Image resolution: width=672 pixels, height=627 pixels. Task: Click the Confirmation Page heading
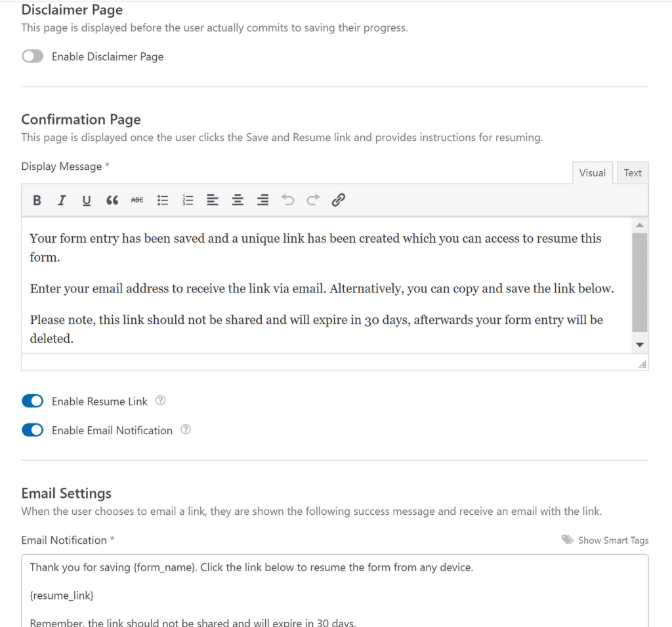81,119
